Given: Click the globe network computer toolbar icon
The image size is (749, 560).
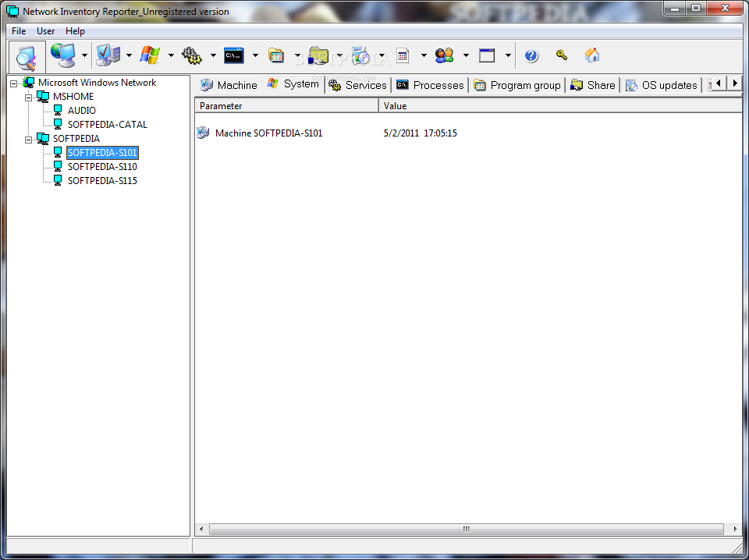Looking at the screenshot, I should pyautogui.click(x=63, y=55).
